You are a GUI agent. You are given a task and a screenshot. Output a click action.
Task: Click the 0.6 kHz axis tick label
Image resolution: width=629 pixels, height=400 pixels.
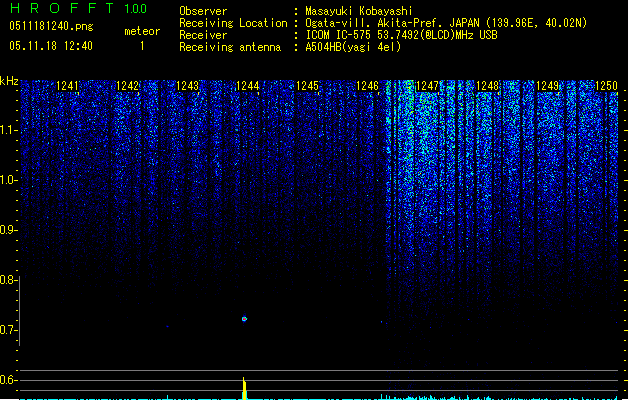tap(8, 380)
